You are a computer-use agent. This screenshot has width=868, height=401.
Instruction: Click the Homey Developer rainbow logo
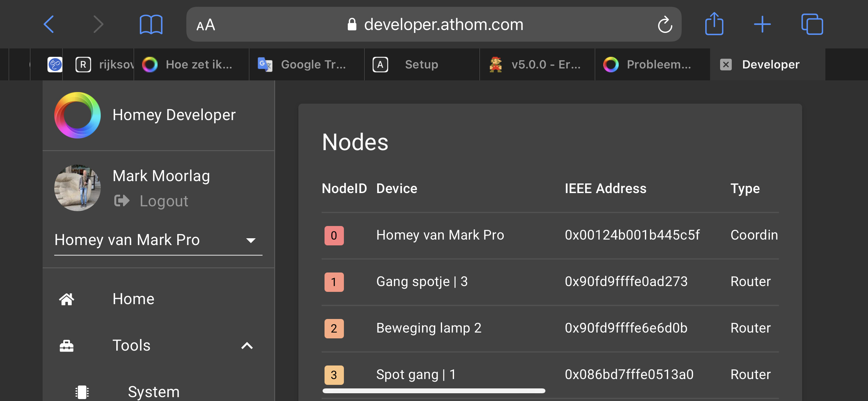pos(77,115)
